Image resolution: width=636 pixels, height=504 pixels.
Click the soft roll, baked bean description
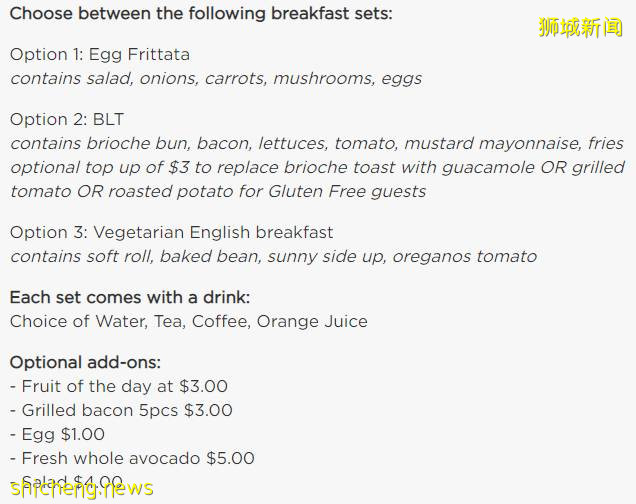click(273, 256)
